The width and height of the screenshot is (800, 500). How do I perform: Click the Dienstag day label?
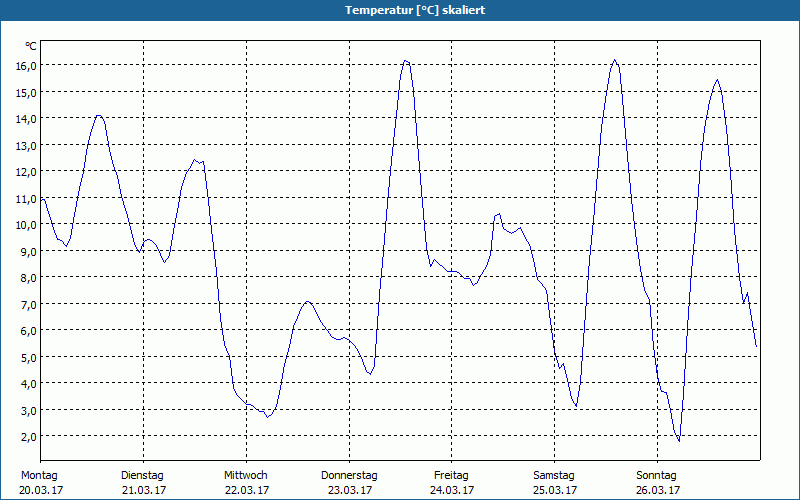142,476
